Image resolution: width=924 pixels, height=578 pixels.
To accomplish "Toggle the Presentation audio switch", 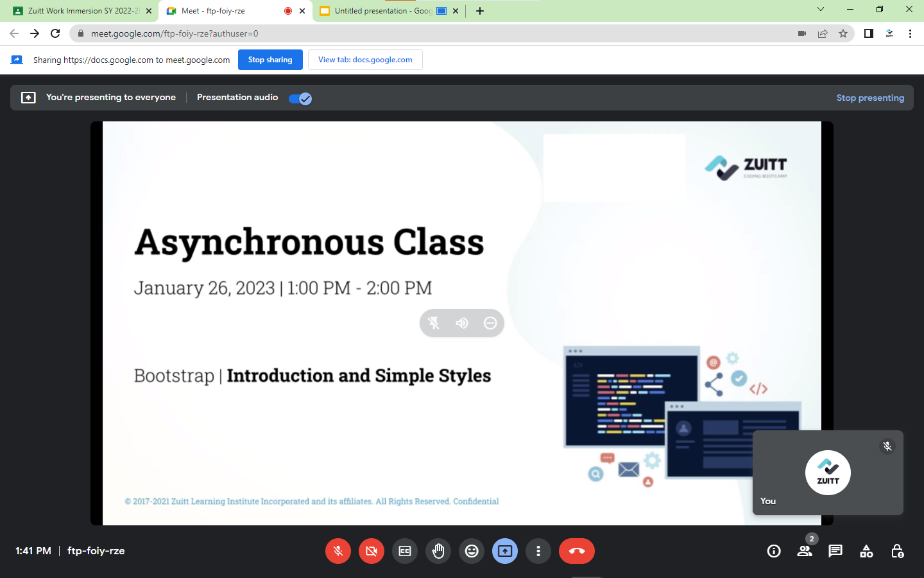I will tap(300, 98).
